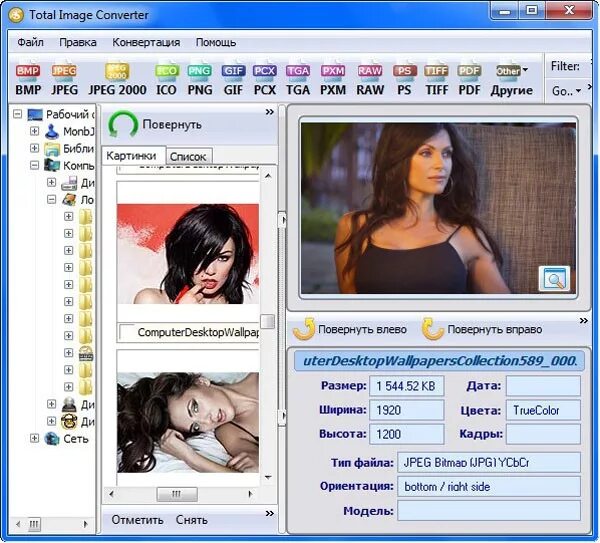Image resolution: width=600 pixels, height=543 pixels.
Task: Expand the Сеть tree node
Action: pyautogui.click(x=34, y=439)
